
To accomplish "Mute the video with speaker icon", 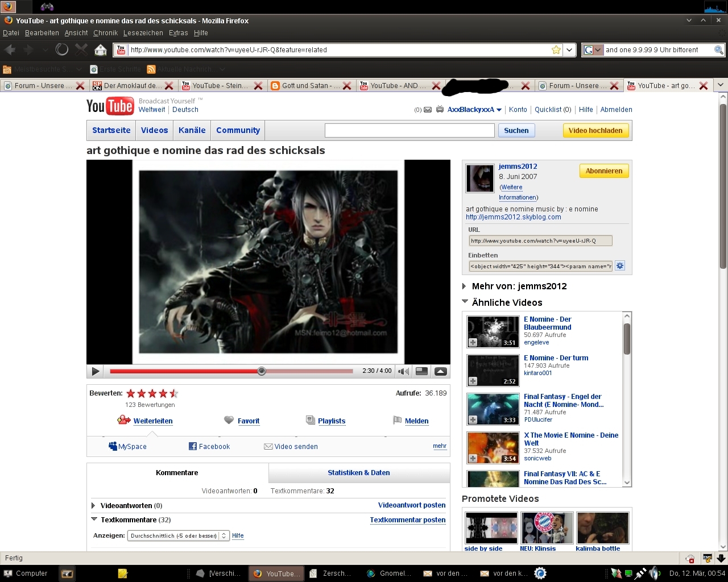I will 403,371.
